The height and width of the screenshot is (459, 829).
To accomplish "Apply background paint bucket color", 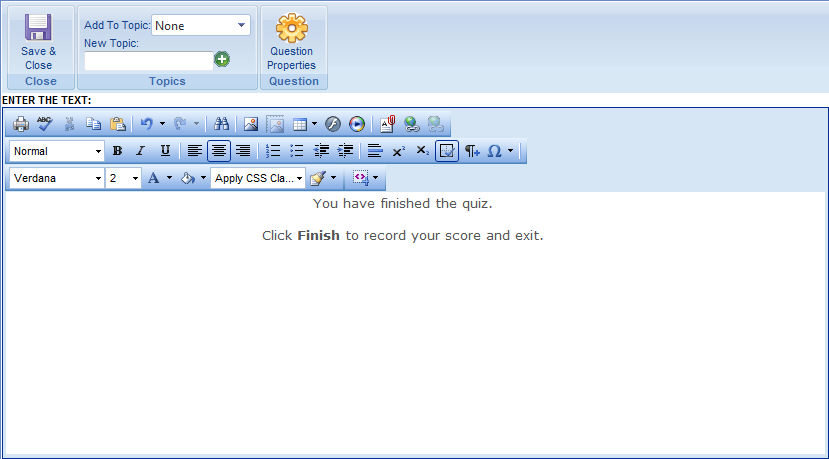I will [187, 178].
